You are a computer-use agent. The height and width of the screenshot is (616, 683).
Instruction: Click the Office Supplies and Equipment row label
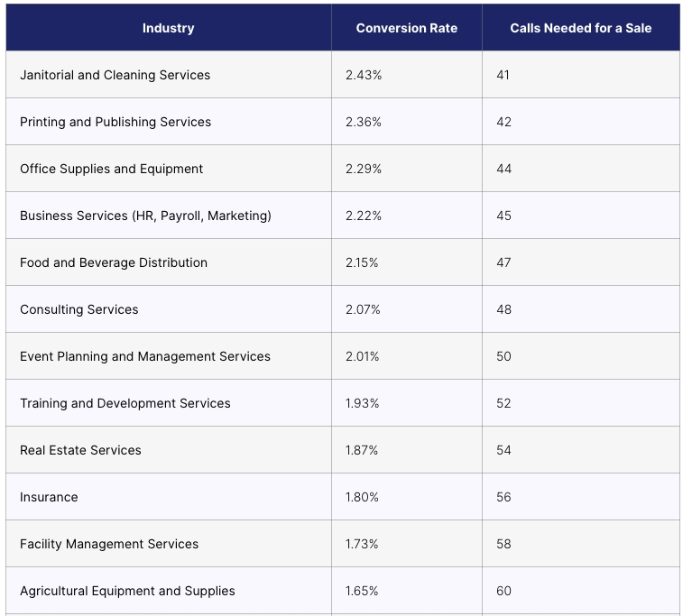click(111, 169)
